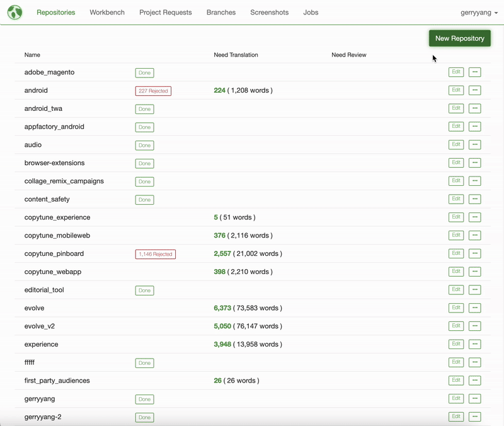
Task: Click the Name column header
Action: click(x=32, y=55)
